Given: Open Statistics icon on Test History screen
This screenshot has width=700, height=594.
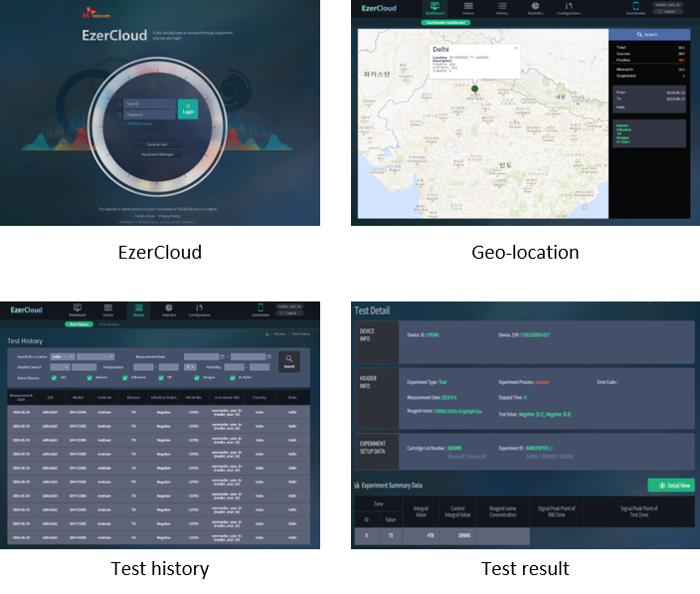Looking at the screenshot, I should pyautogui.click(x=168, y=308).
